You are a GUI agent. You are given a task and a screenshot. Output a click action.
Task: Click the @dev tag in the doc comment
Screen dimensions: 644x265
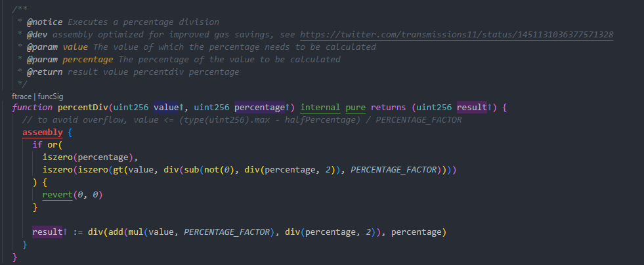[x=32, y=35]
